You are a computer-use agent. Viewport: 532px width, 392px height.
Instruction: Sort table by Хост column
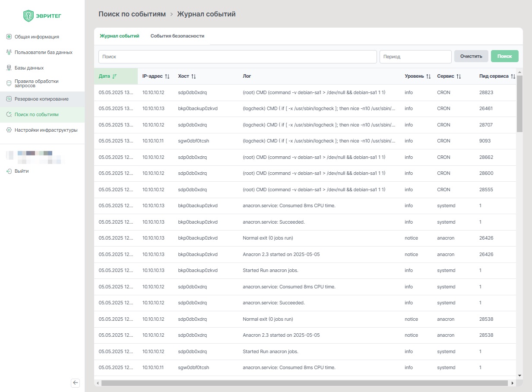click(193, 76)
